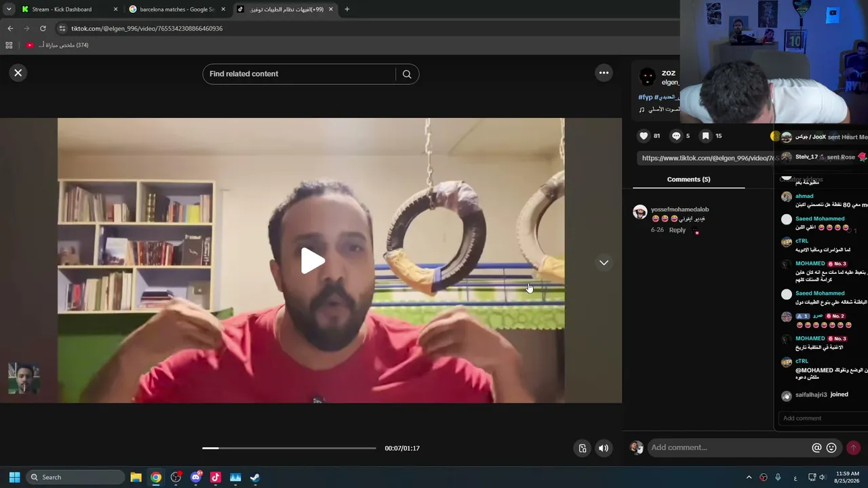This screenshot has height=488, width=868.
Task: Open system volume from the tray
Action: [822, 477]
